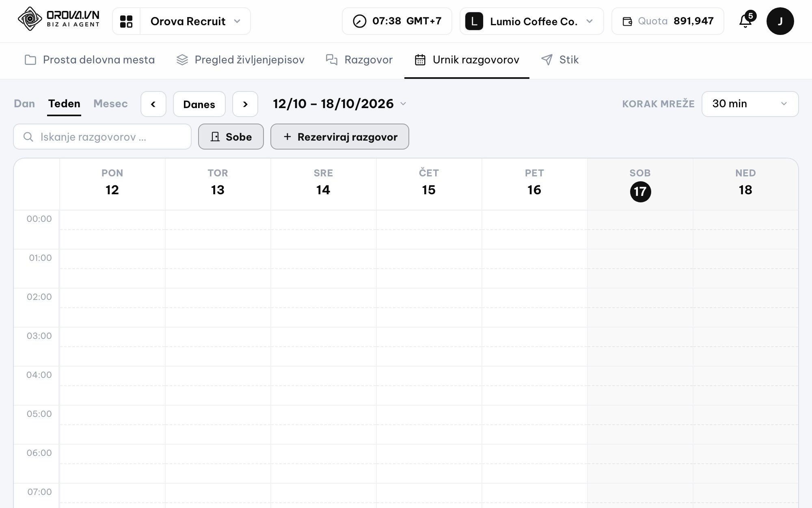The width and height of the screenshot is (812, 508).
Task: Click the notification bell icon
Action: [x=746, y=21]
